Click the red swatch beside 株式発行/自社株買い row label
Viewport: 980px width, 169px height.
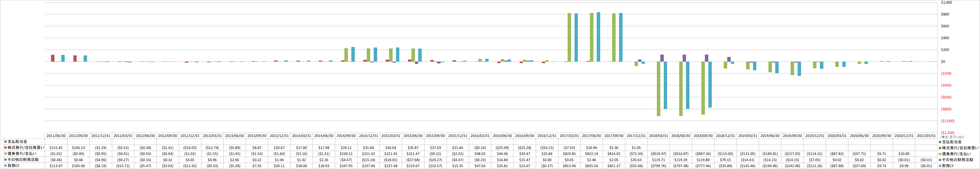click(x=5, y=148)
